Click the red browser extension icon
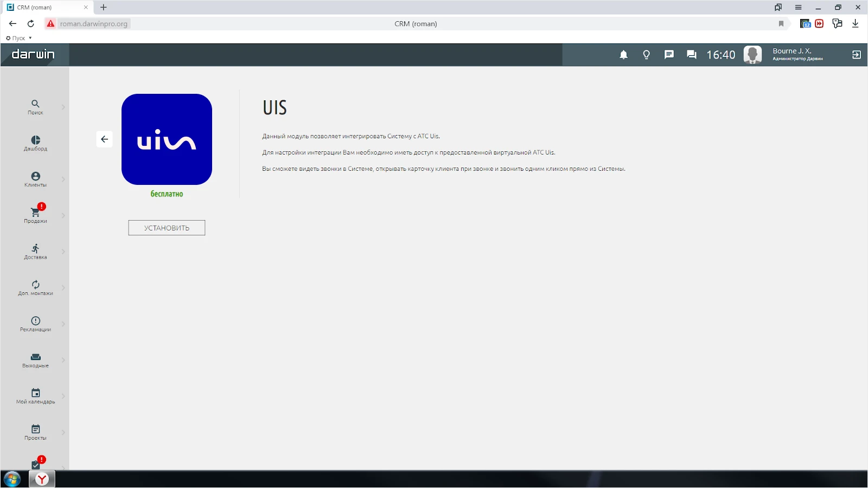Viewport: 868px width, 488px height. (x=819, y=23)
